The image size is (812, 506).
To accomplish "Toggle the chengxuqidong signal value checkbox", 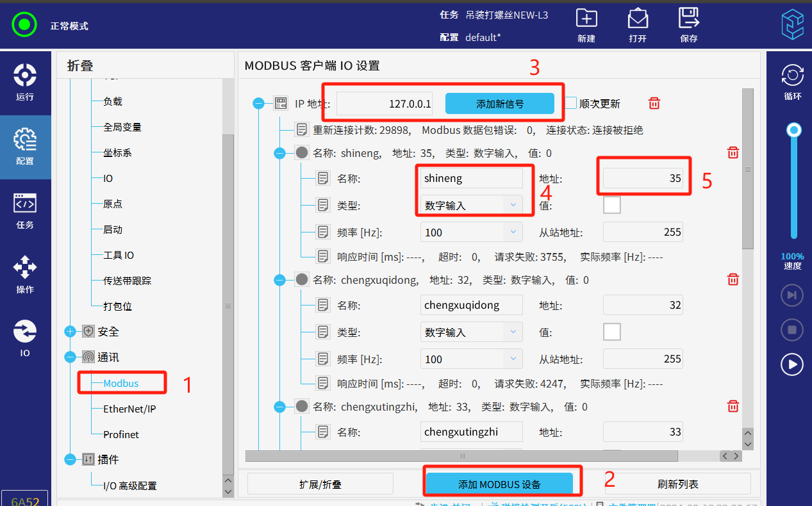I will point(612,332).
